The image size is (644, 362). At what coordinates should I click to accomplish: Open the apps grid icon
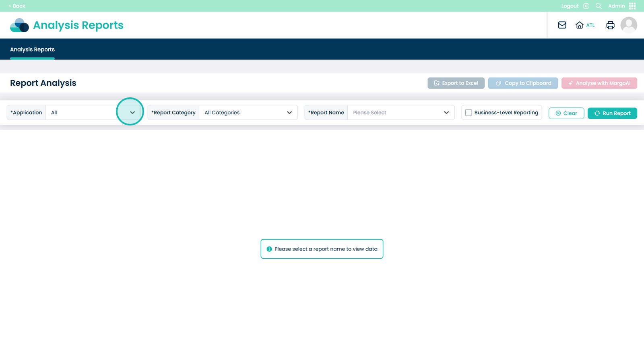tap(632, 6)
